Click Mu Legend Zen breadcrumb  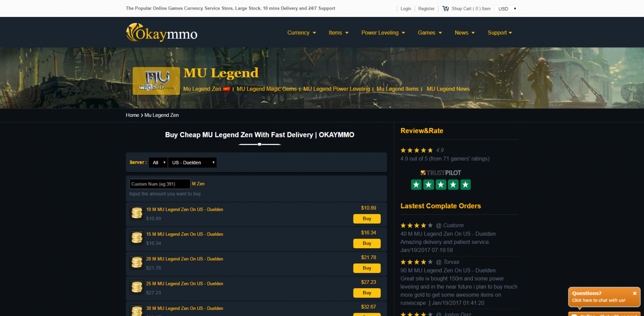point(161,115)
